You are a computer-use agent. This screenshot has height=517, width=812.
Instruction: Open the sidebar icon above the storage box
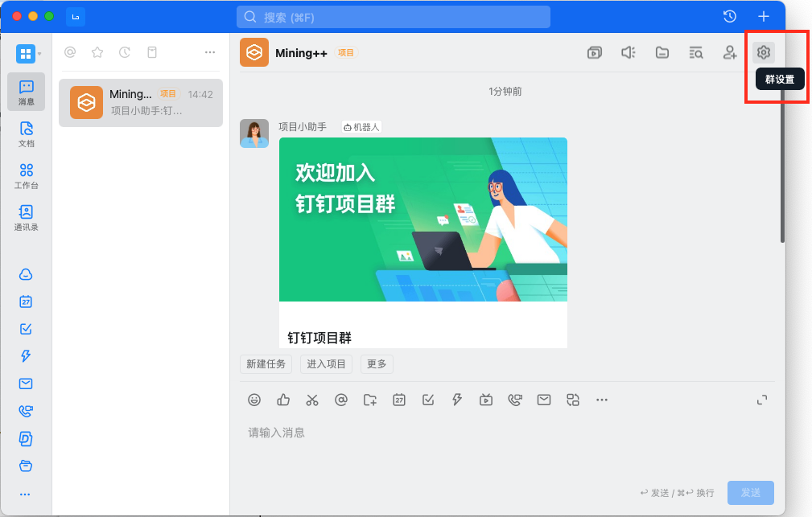(26, 439)
